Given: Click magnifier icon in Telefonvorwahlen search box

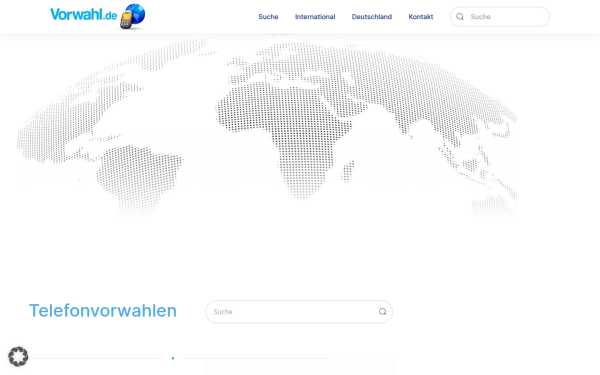Looking at the screenshot, I should point(383,311).
